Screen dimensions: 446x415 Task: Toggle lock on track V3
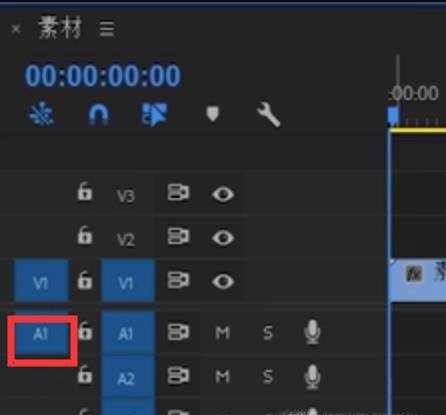(84, 192)
